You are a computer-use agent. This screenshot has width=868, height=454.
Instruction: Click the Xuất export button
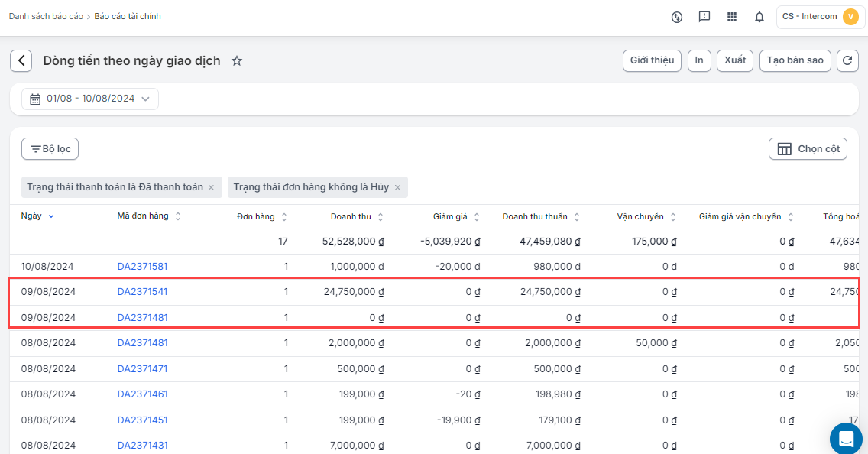click(x=735, y=61)
